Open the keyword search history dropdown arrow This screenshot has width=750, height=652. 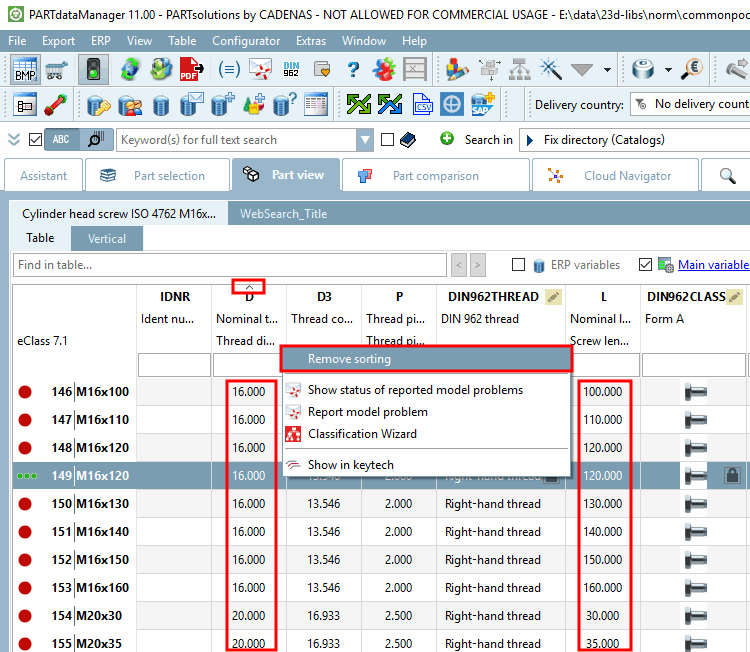(x=365, y=140)
